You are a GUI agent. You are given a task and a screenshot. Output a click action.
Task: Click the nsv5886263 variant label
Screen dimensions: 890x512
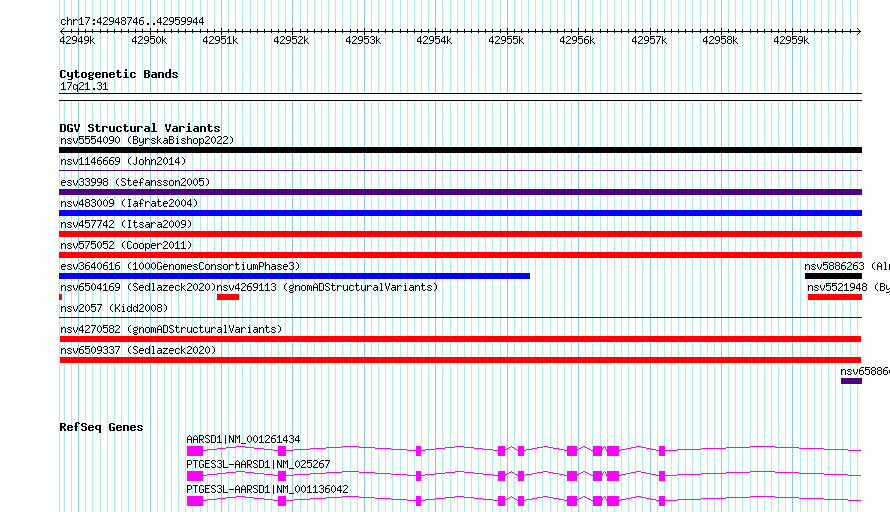tap(847, 266)
